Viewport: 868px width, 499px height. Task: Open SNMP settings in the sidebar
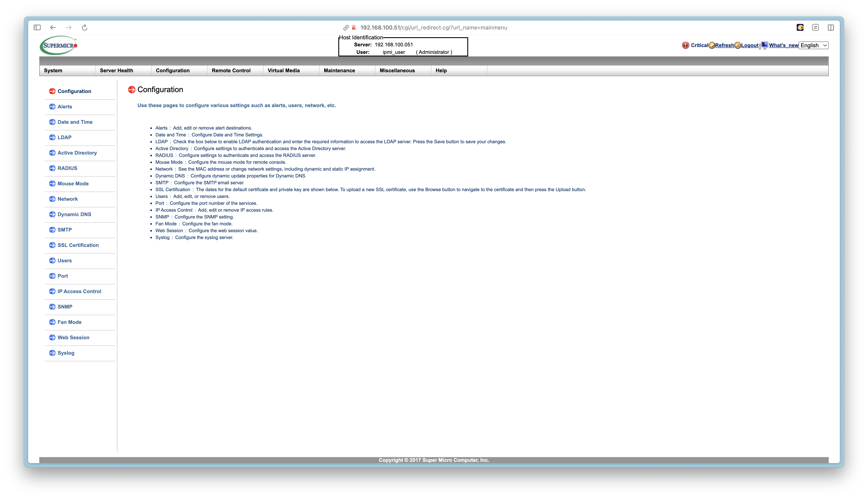point(65,307)
